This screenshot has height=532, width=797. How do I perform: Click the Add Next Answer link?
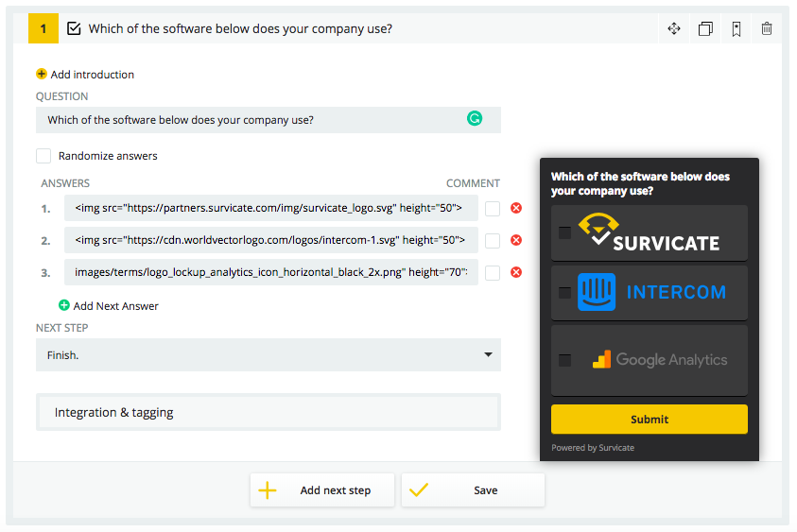116,306
